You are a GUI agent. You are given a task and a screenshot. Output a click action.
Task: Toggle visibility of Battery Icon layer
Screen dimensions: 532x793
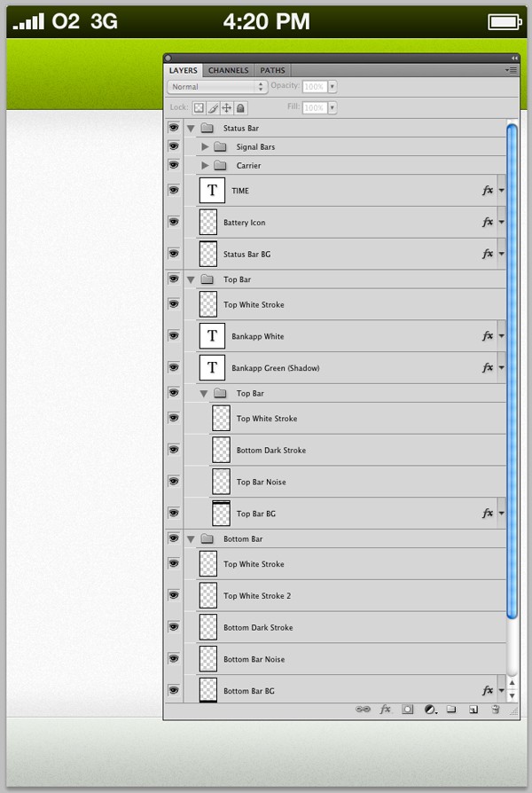coord(174,222)
